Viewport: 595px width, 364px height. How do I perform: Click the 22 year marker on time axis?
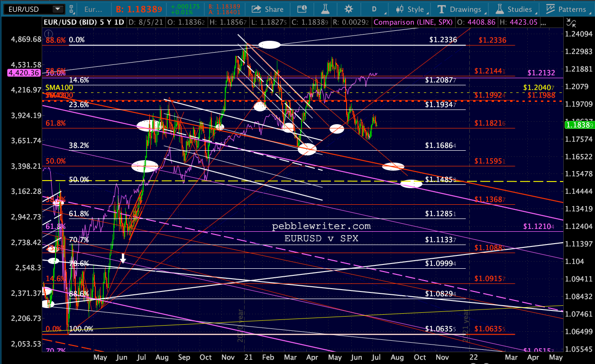point(474,356)
